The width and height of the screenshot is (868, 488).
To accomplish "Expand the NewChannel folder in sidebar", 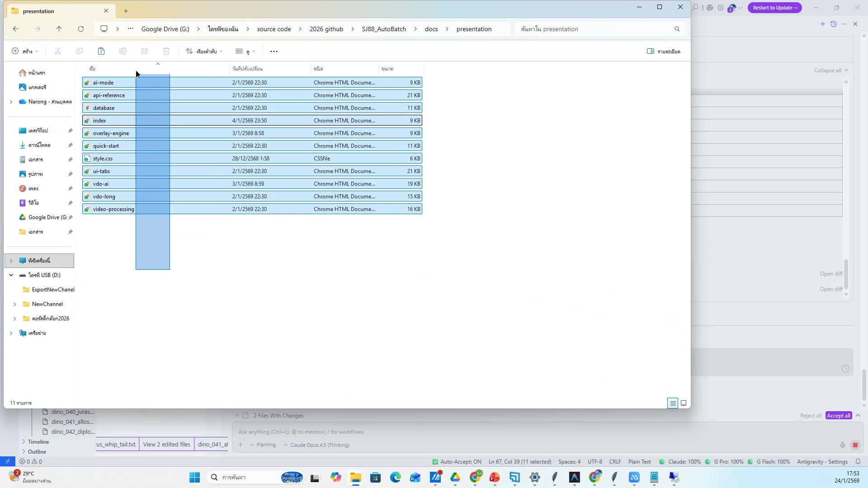I will point(15,304).
